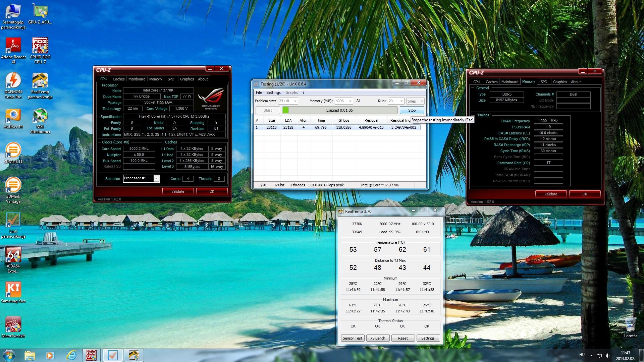Click the volume speaker tray icon
The image size is (644, 362).
pyautogui.click(x=607, y=356)
